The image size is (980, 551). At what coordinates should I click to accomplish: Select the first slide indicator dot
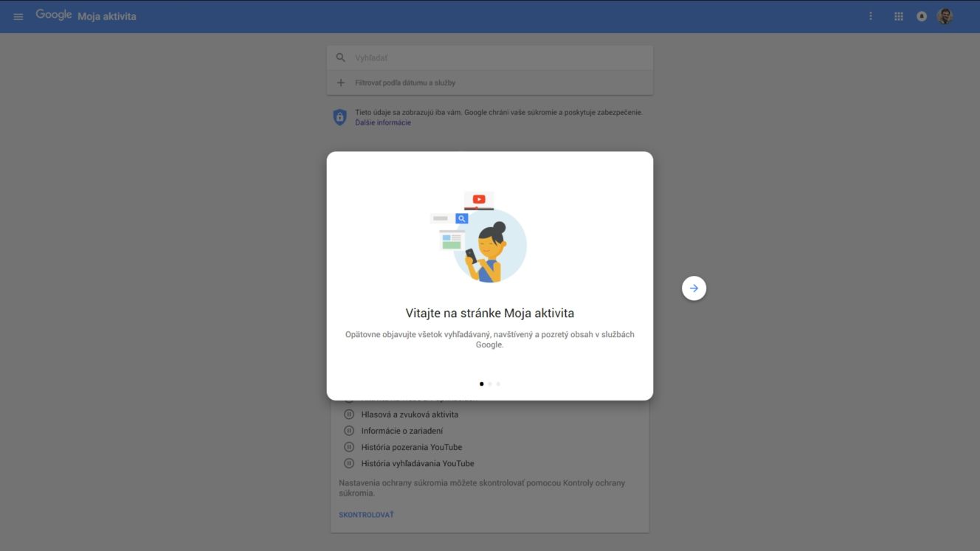(482, 384)
